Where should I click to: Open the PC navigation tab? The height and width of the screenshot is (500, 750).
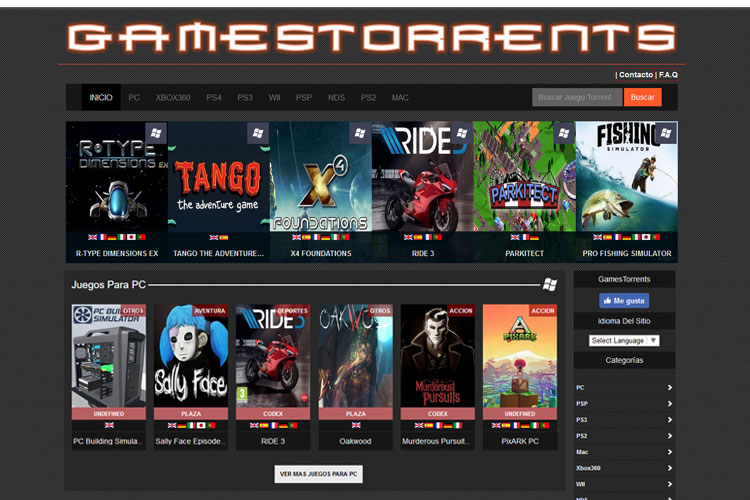(x=134, y=98)
